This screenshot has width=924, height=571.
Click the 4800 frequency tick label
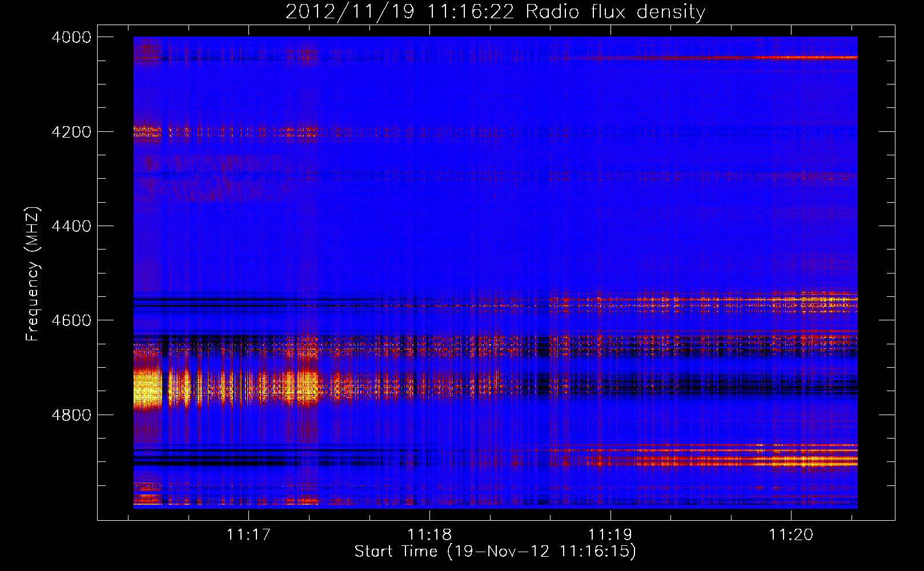[x=71, y=415]
